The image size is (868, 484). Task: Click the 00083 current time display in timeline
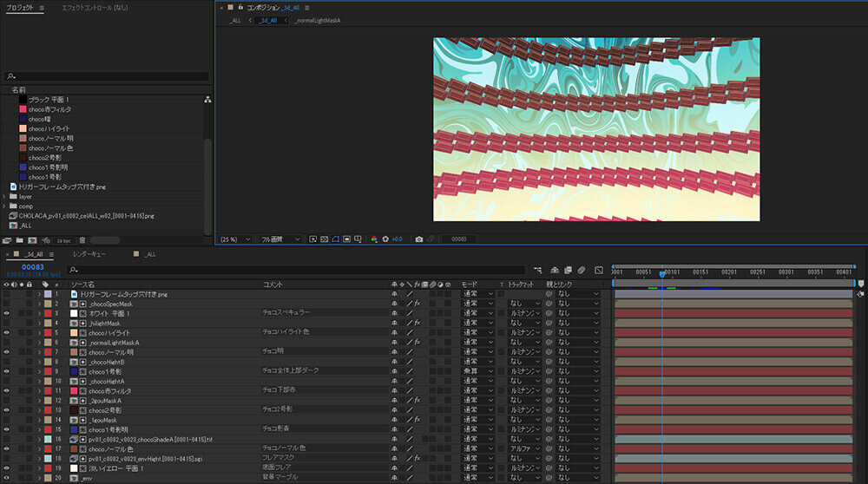(33, 267)
